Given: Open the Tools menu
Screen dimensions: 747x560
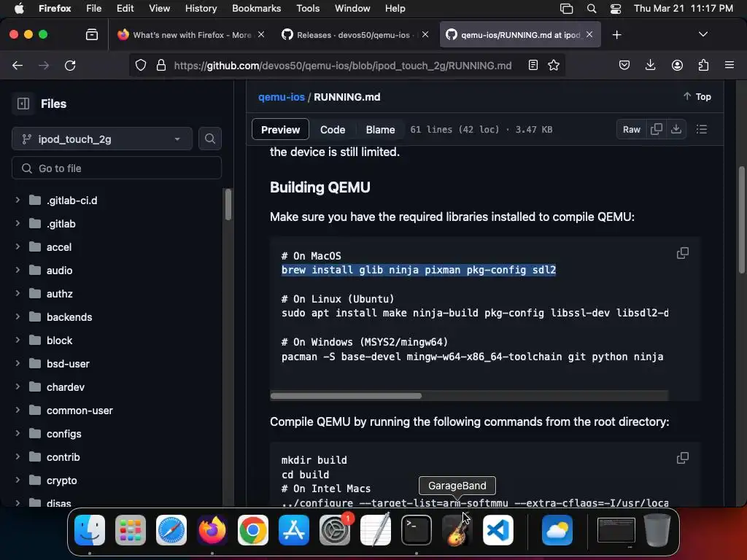Looking at the screenshot, I should [x=308, y=8].
